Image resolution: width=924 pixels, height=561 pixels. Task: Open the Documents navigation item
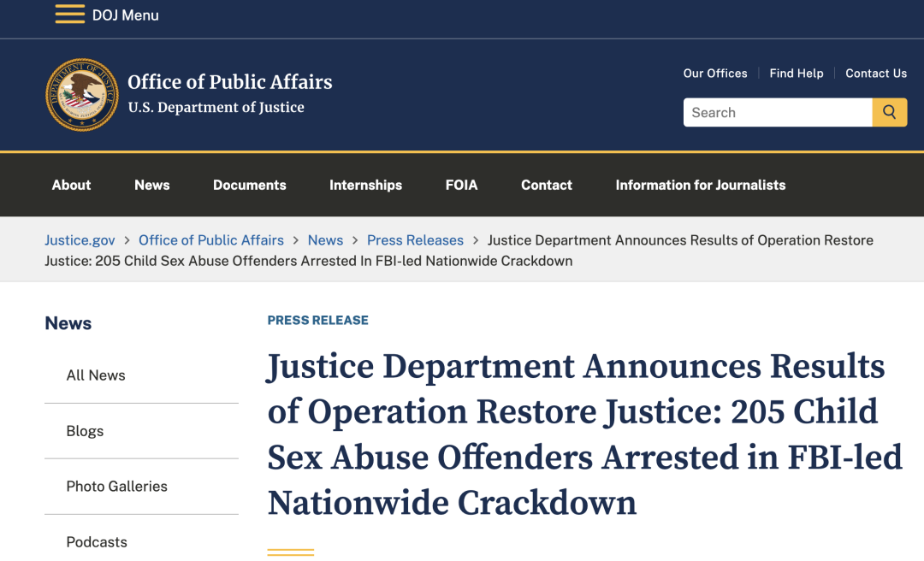[249, 185]
